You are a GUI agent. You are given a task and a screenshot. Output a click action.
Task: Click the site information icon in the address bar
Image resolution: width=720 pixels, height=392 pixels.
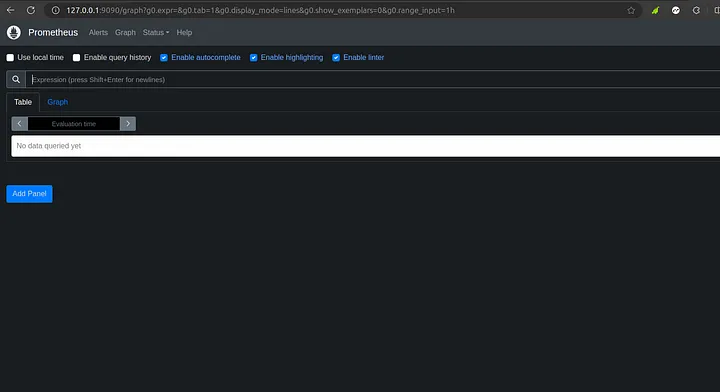56,10
